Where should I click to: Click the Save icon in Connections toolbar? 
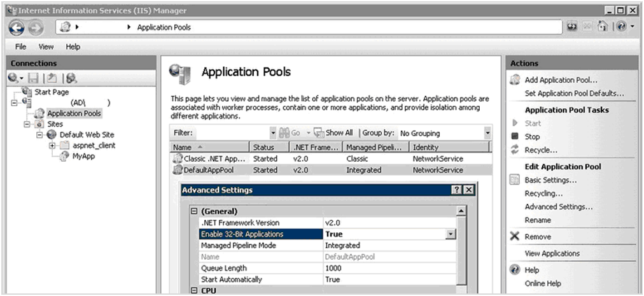(x=34, y=78)
